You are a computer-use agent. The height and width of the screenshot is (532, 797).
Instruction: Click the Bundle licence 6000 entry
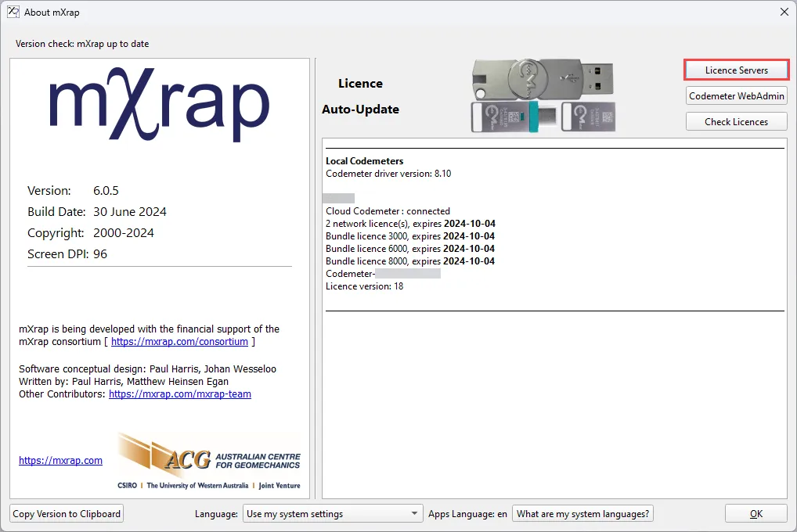409,249
